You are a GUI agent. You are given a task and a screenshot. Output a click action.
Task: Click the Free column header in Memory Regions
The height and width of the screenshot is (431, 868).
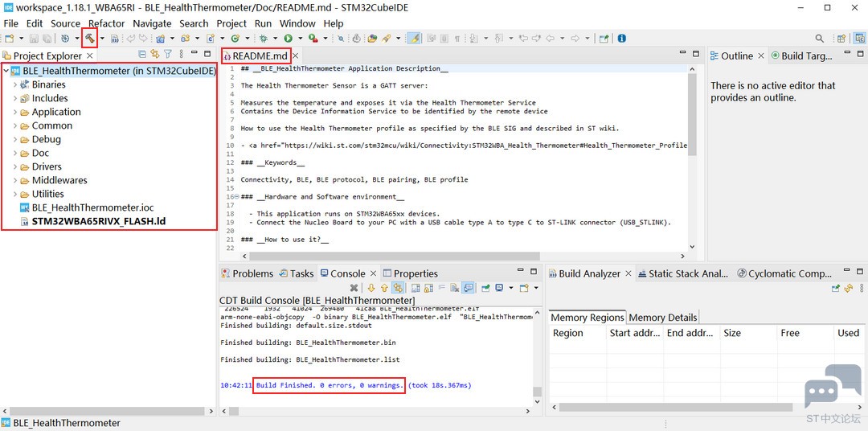tap(805, 333)
